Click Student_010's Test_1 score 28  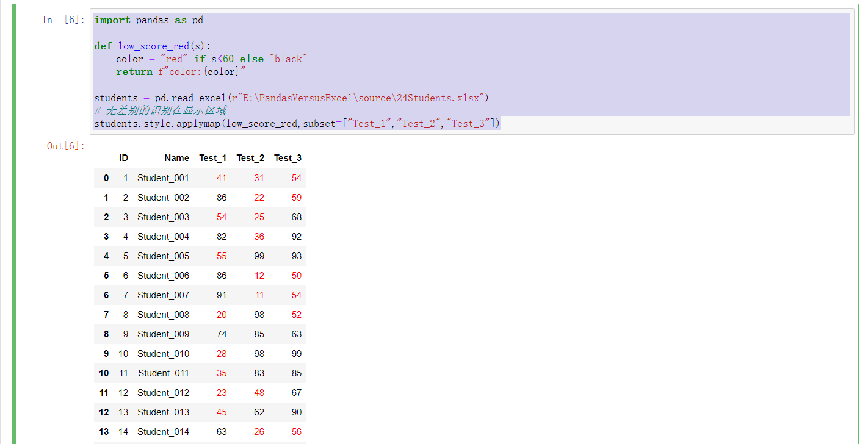[222, 354]
